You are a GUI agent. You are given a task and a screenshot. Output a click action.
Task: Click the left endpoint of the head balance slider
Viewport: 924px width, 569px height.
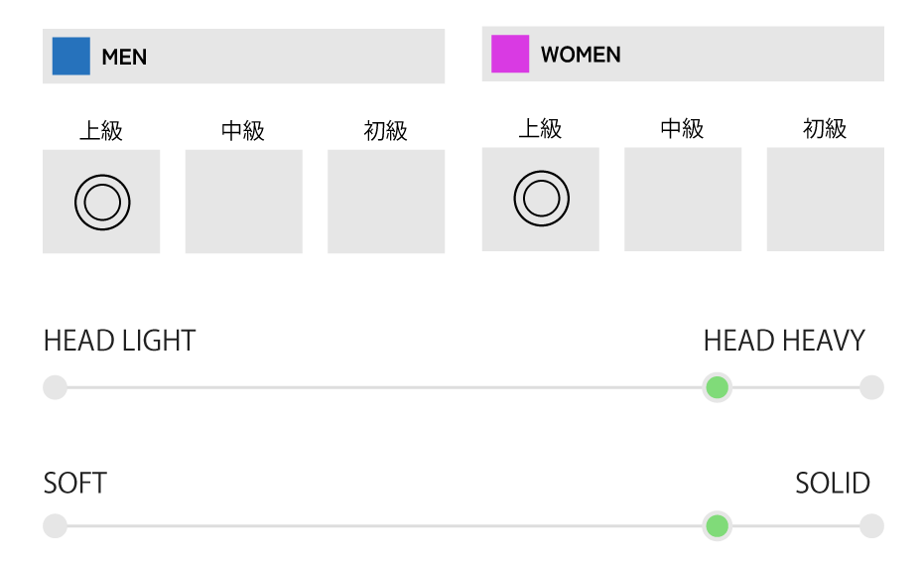(56, 387)
